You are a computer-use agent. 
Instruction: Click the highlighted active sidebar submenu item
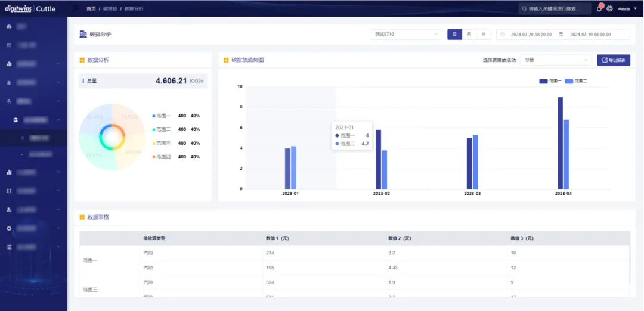point(33,138)
